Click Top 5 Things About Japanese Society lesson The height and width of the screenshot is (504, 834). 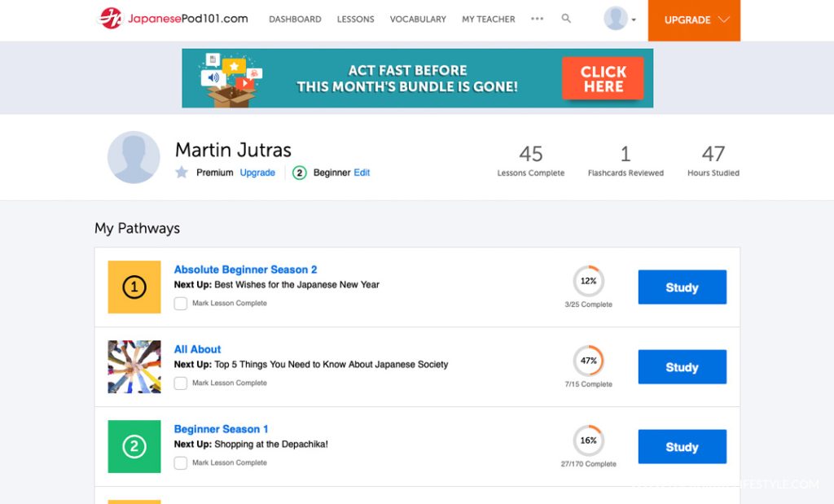click(x=331, y=364)
